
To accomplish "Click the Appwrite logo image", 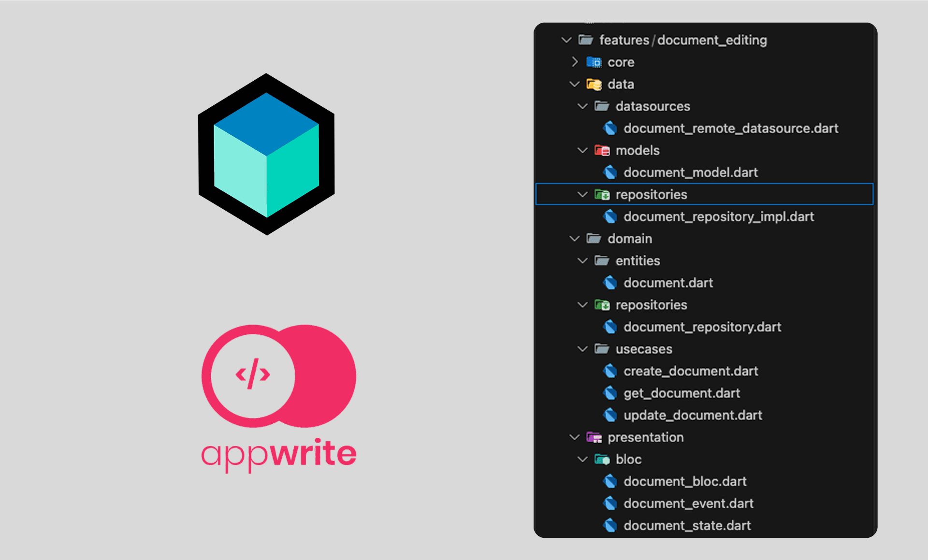I will pyautogui.click(x=279, y=397).
